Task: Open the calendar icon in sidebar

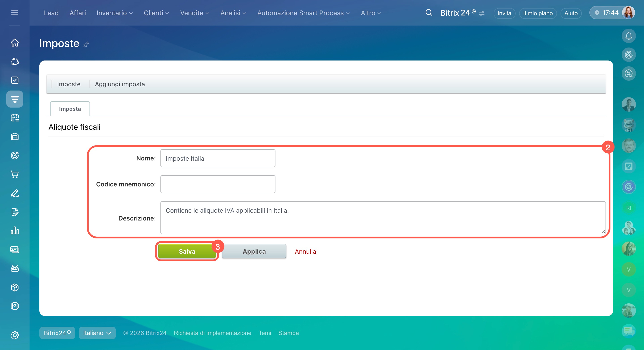Action: click(x=15, y=118)
